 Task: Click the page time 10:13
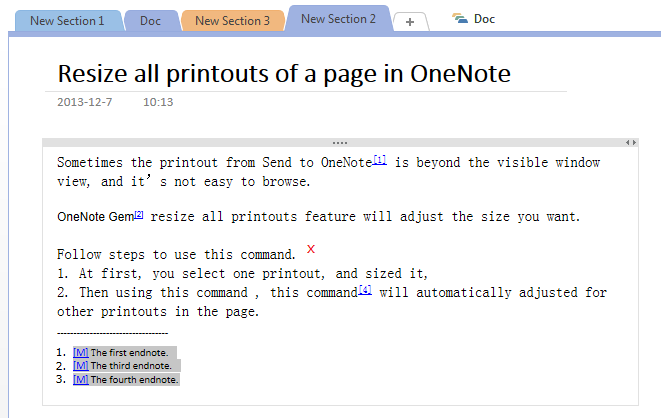coord(158,102)
